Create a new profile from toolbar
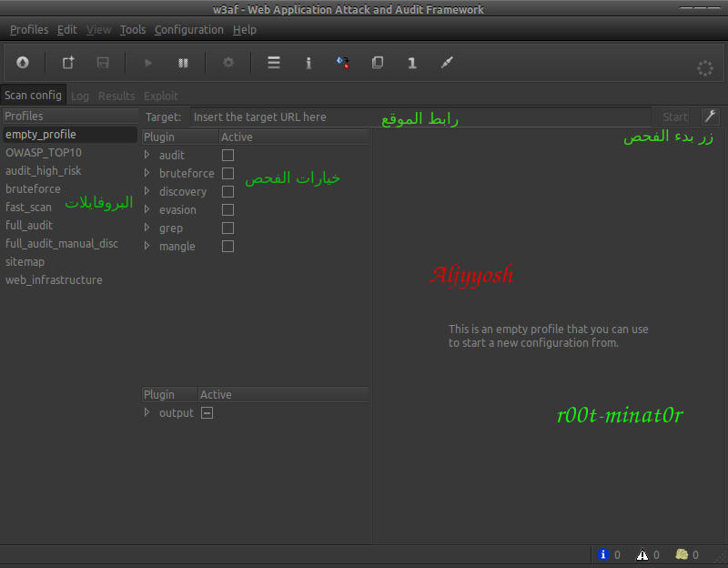Viewport: 728px width, 568px height. (68, 62)
